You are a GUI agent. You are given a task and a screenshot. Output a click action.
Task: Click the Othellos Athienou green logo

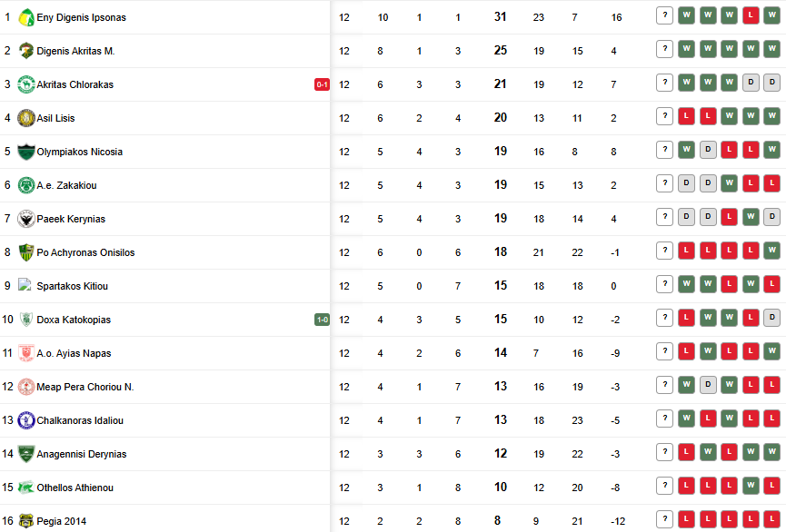[26, 488]
